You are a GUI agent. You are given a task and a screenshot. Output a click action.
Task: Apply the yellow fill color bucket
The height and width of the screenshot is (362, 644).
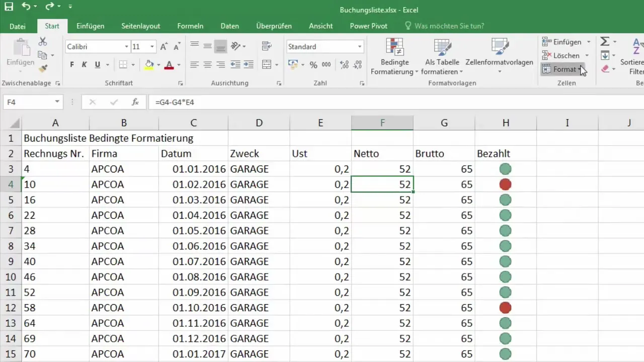(149, 65)
